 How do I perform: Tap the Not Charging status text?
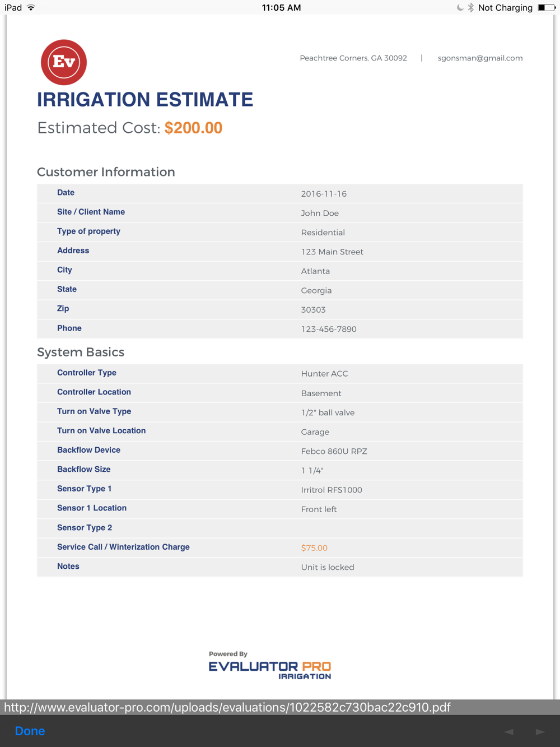click(x=505, y=7)
